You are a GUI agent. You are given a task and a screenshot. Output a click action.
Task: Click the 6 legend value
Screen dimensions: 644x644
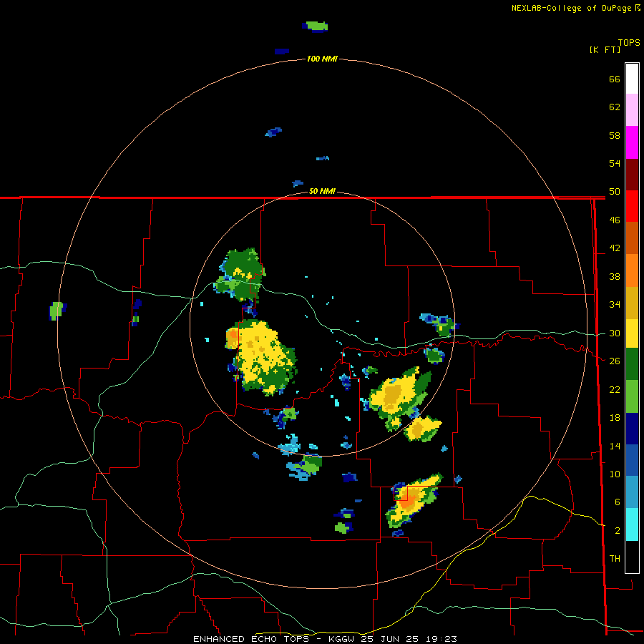[x=617, y=502]
